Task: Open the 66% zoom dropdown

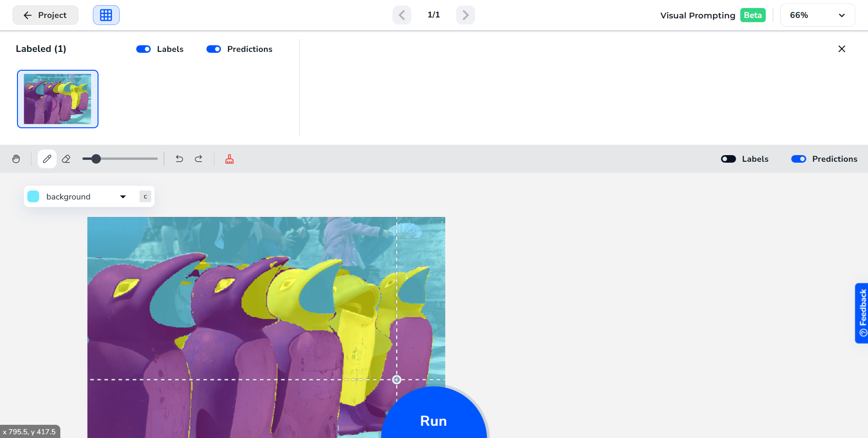Action: tap(818, 15)
